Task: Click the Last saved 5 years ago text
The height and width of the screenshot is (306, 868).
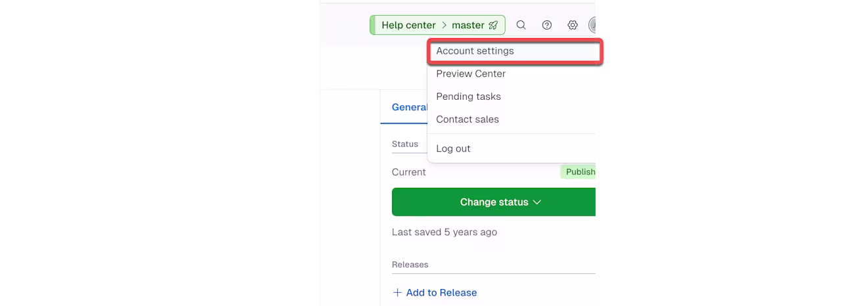Action: click(x=445, y=232)
